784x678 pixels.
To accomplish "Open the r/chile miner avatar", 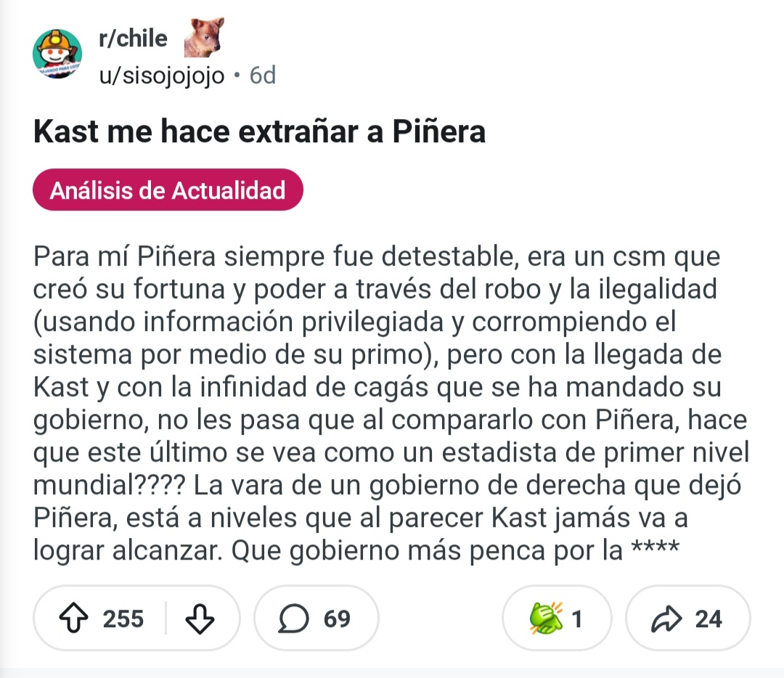I will point(58,54).
